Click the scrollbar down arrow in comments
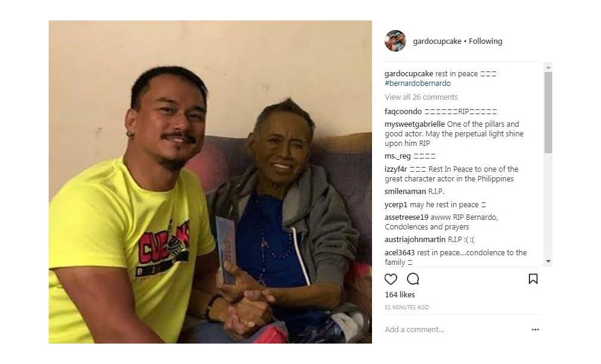Viewport: 601px width, 364px height. point(548,261)
